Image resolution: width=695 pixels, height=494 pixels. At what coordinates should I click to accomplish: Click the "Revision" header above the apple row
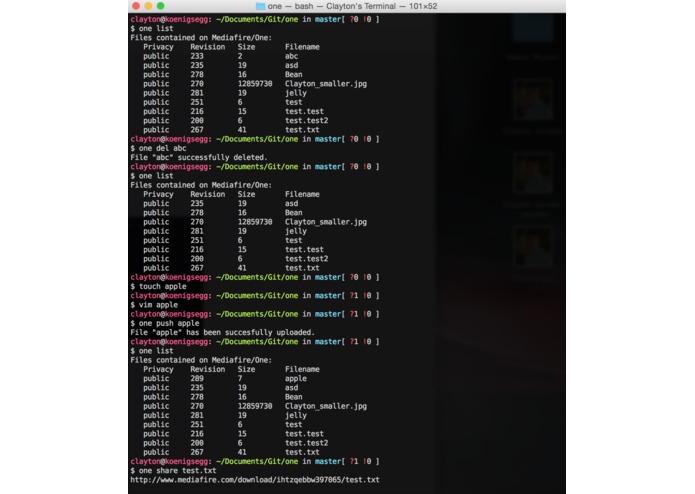point(207,370)
